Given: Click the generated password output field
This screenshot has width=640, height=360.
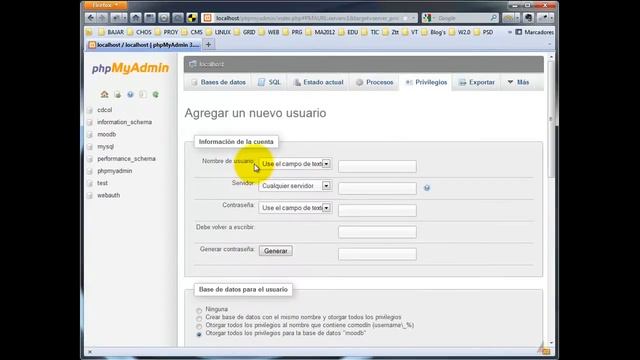Looking at the screenshot, I should (x=377, y=254).
